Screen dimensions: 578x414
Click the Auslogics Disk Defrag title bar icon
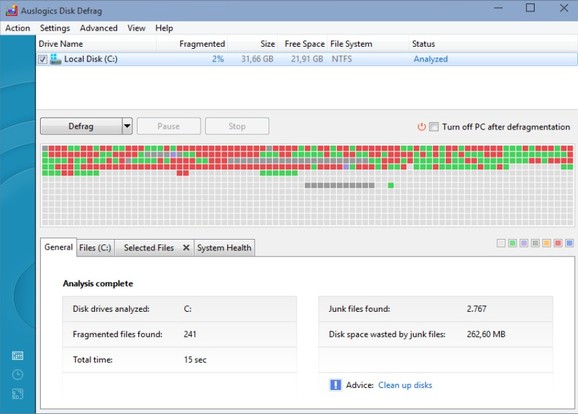11,10
